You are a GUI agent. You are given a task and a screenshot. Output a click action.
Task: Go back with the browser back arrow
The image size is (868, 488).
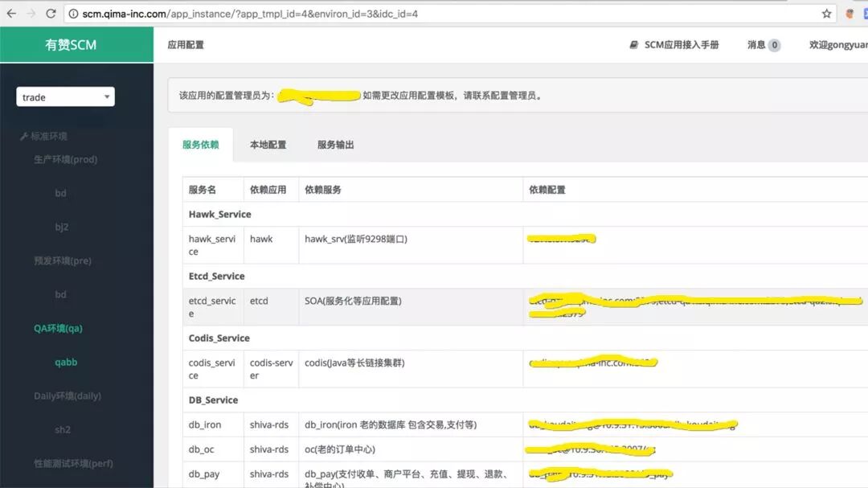click(x=11, y=14)
